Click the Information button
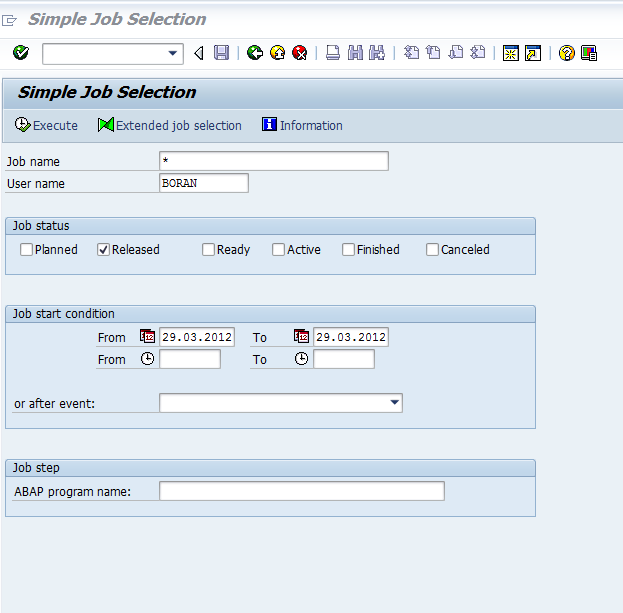This screenshot has width=623, height=613. coord(302,125)
